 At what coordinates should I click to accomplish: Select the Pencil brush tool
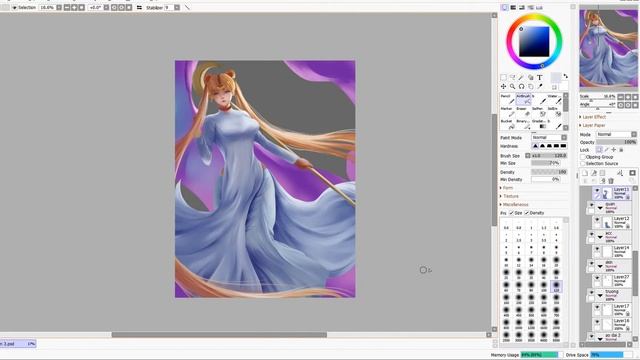click(507, 99)
